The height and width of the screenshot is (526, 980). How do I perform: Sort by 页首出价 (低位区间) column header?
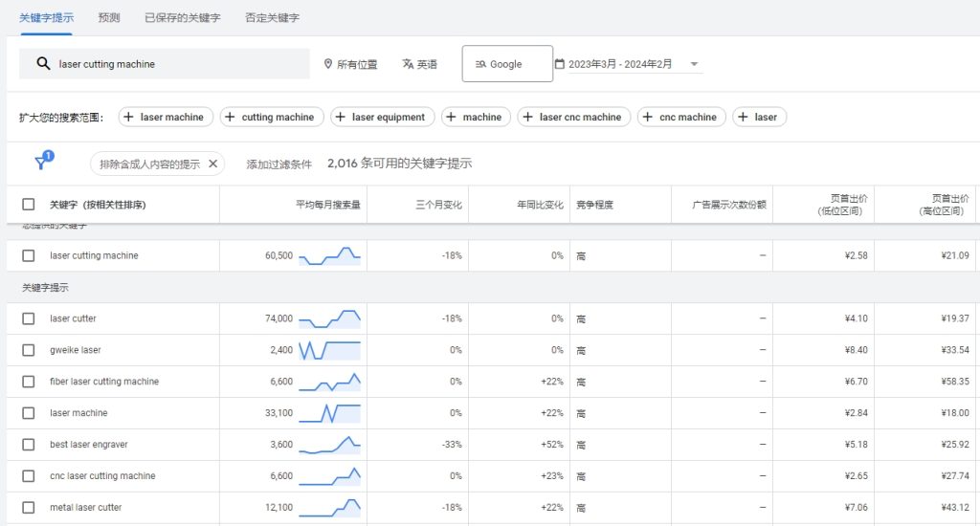coord(842,205)
